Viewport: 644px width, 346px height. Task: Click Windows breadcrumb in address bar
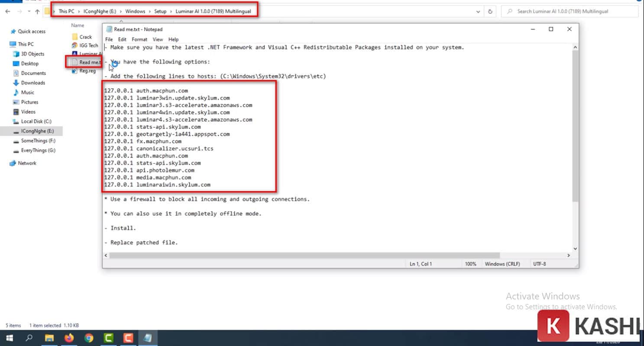[x=135, y=11]
